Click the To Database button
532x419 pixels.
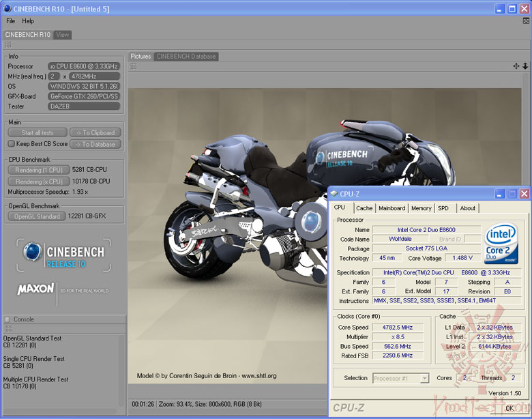pos(95,144)
